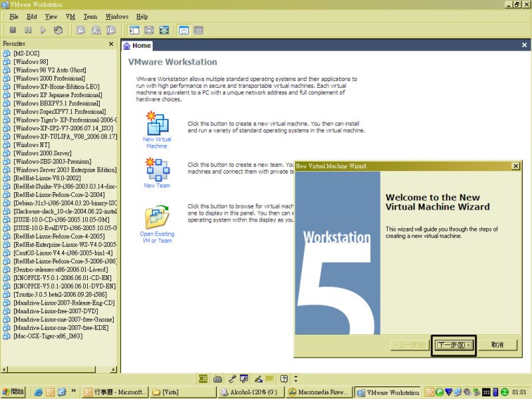
Task: Select [Windows 98] in Favorites
Action: [x=31, y=61]
